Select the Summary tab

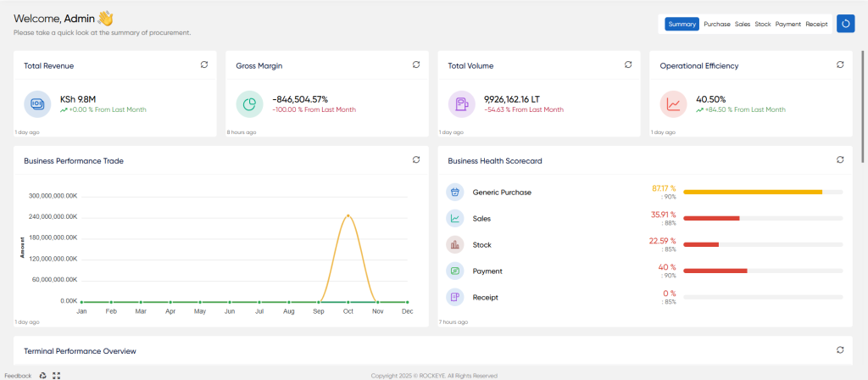(682, 25)
